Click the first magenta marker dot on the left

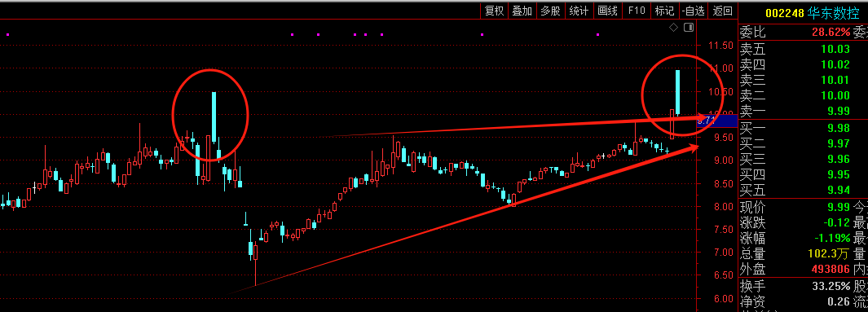pos(8,35)
